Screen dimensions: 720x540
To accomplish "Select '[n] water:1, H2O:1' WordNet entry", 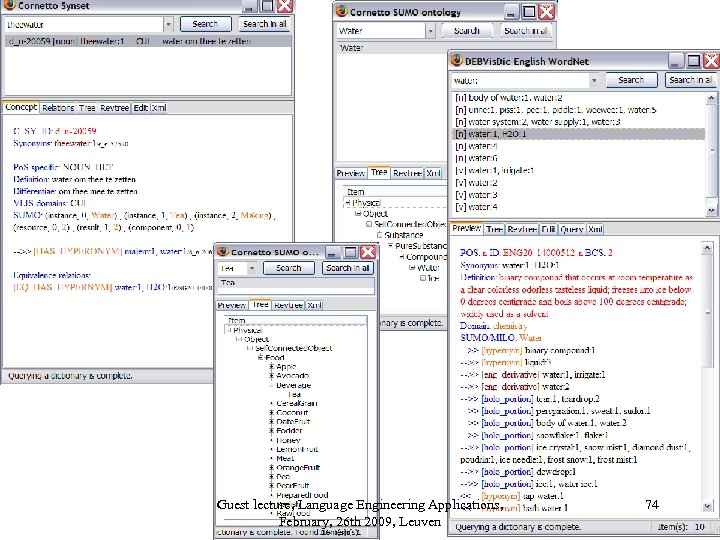I will click(x=579, y=134).
